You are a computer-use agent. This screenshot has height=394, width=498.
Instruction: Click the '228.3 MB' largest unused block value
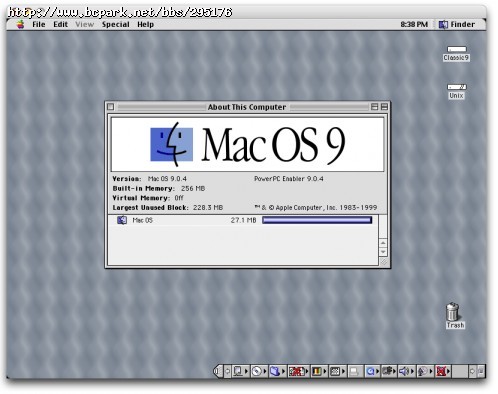click(208, 207)
